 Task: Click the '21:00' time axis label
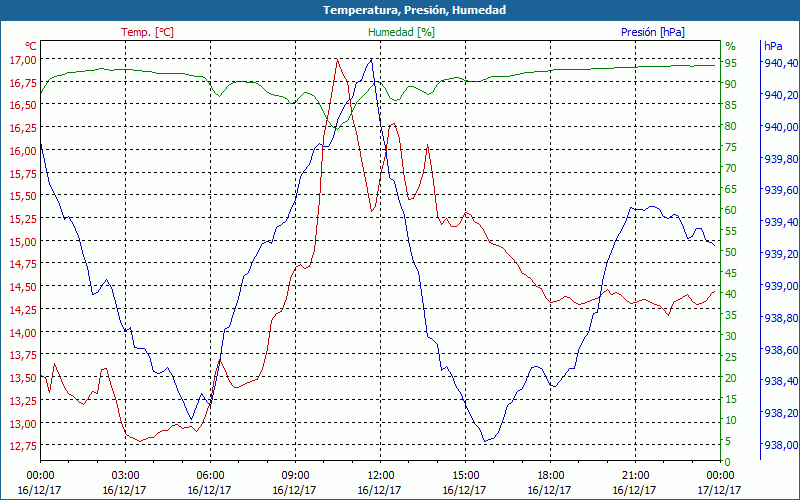635,476
